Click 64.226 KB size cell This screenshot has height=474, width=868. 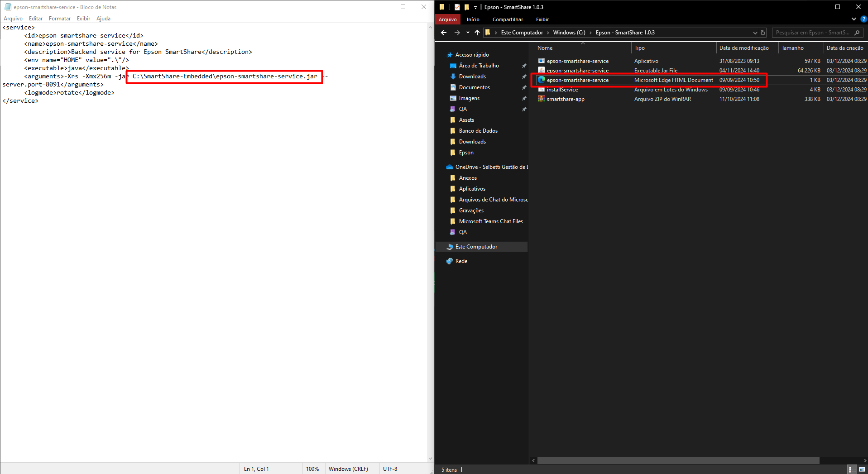tap(809, 71)
